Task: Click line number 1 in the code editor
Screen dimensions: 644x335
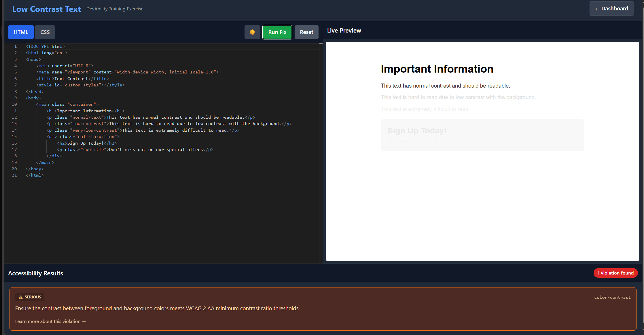Action: coord(15,46)
